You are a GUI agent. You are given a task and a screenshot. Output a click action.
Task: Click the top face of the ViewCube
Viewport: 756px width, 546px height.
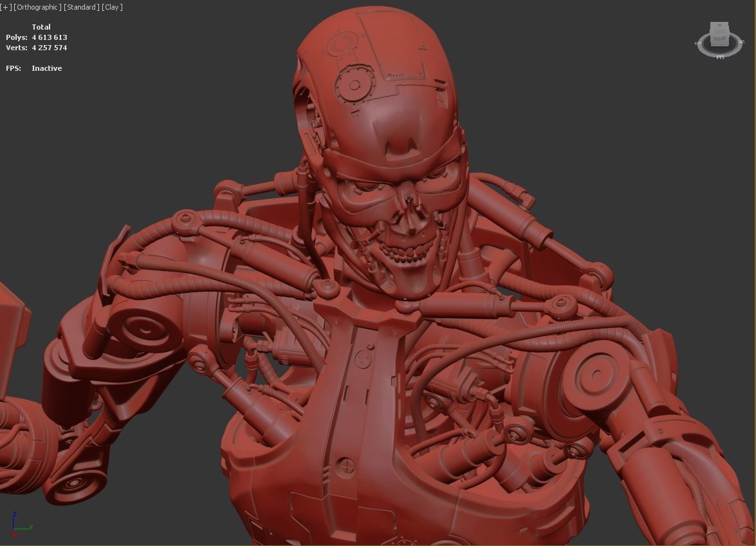pos(719,26)
